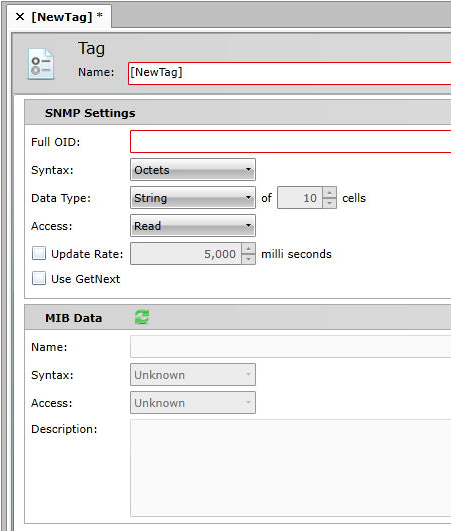This screenshot has width=451, height=531.
Task: Increase the Update Rate with the up arrow
Action: (x=249, y=248)
